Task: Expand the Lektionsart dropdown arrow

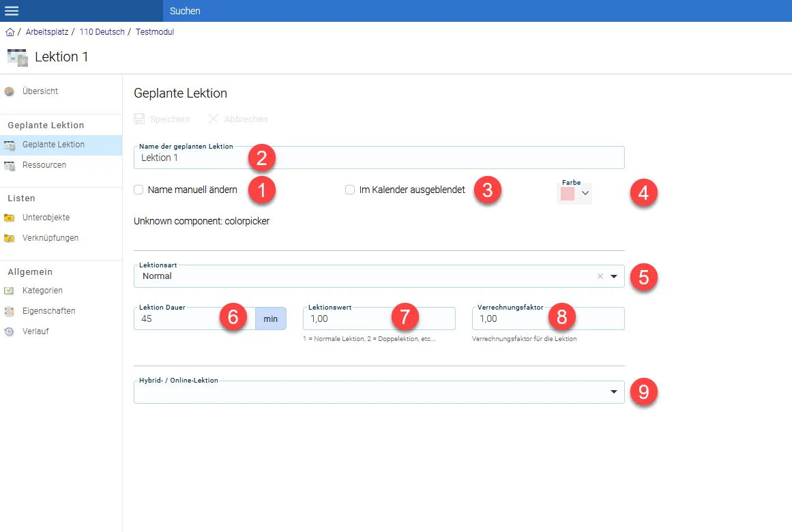Action: click(614, 276)
